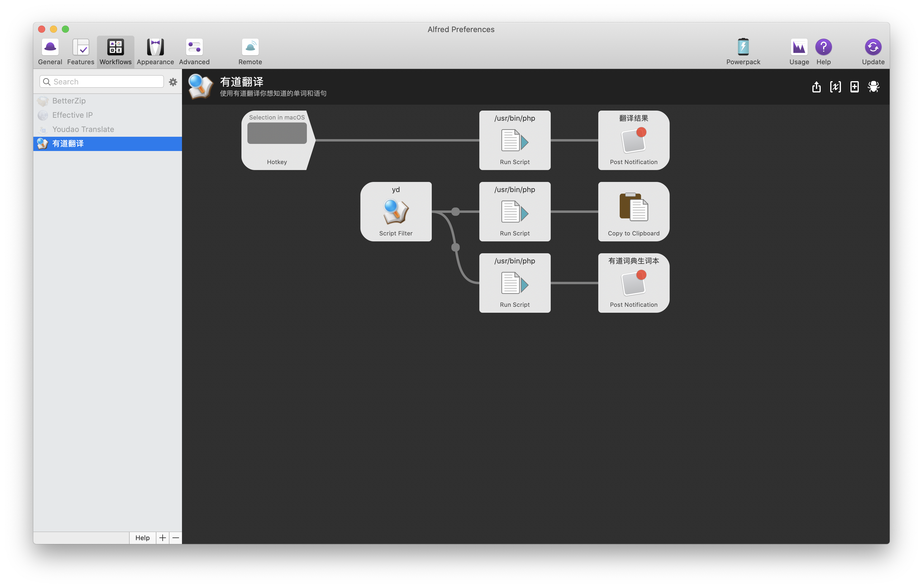Open the workflow list gear options
The image size is (923, 588).
click(173, 82)
